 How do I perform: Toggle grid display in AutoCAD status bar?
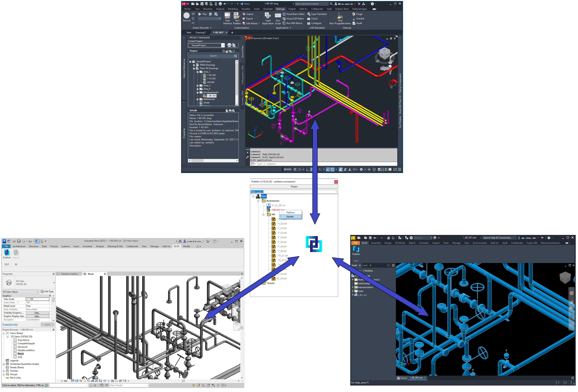(295, 169)
